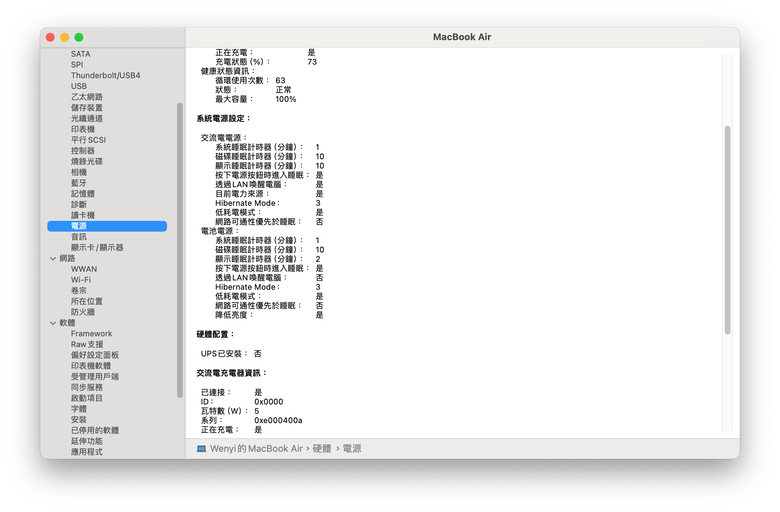Select 防火牆 under 網路
Viewport: 780px width, 512px height.
[83, 312]
